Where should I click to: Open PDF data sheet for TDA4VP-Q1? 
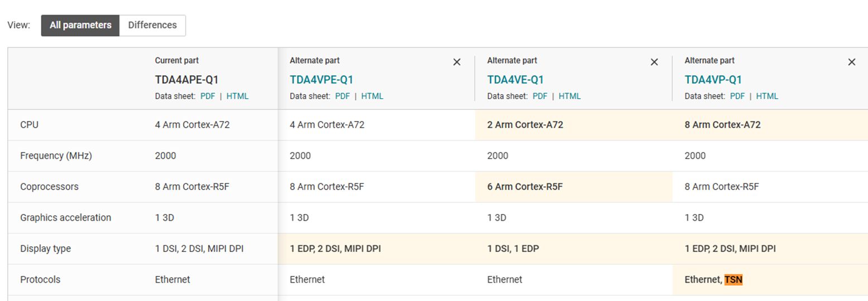pos(737,96)
